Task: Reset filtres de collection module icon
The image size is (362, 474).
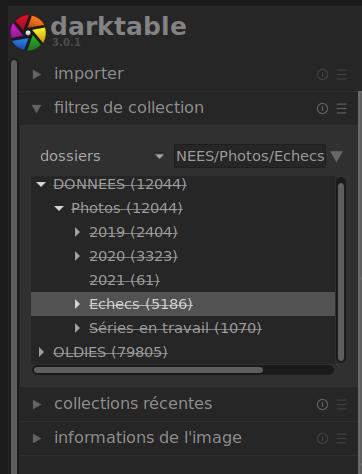Action: click(x=322, y=108)
